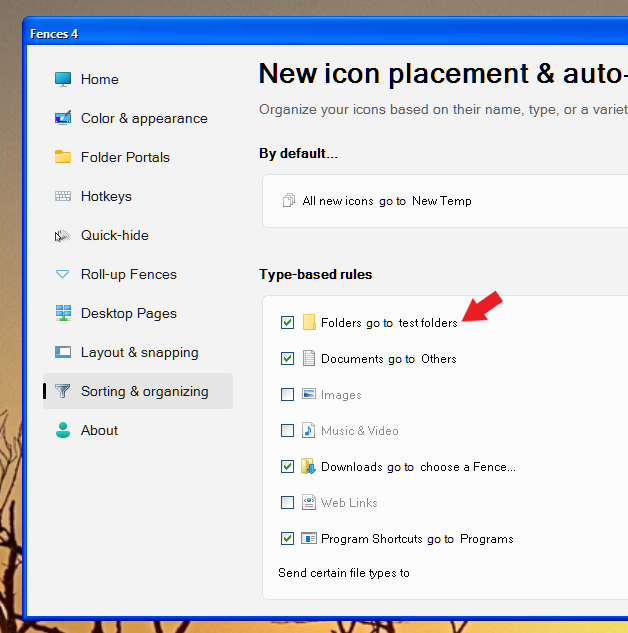This screenshot has height=633, width=628.
Task: Navigate to Desktop Pages
Action: pyautogui.click(x=138, y=313)
